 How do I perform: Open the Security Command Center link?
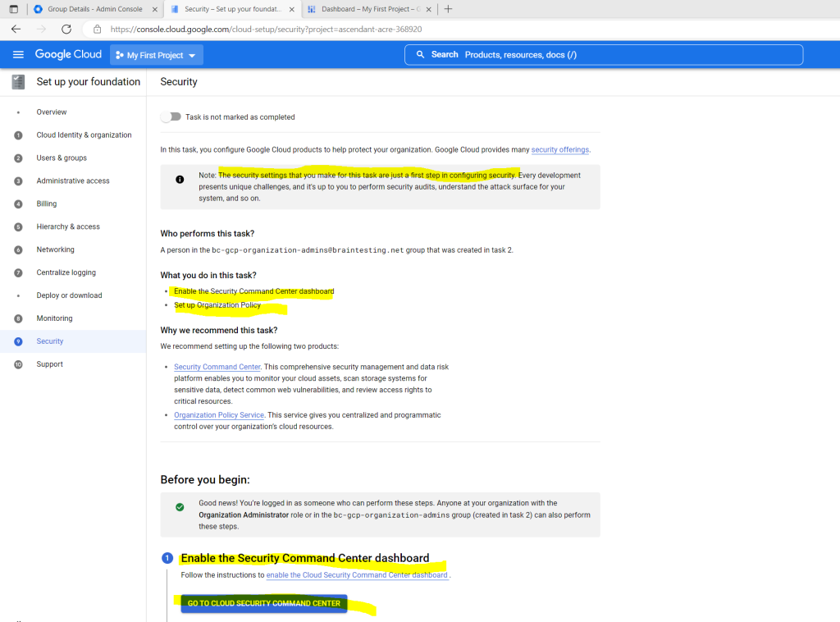217,367
